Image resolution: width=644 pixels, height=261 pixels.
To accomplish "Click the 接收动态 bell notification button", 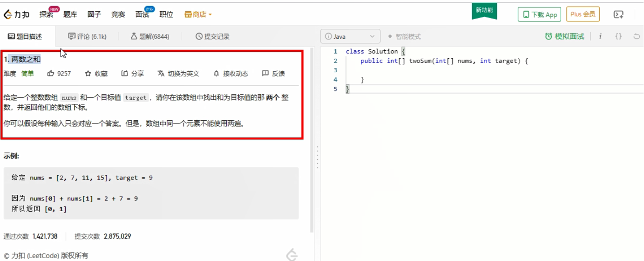I will (x=230, y=74).
